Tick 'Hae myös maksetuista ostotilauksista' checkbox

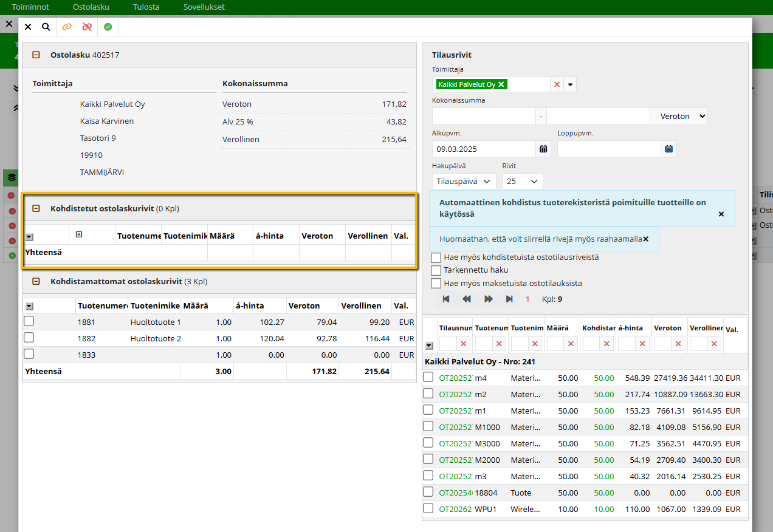(436, 283)
